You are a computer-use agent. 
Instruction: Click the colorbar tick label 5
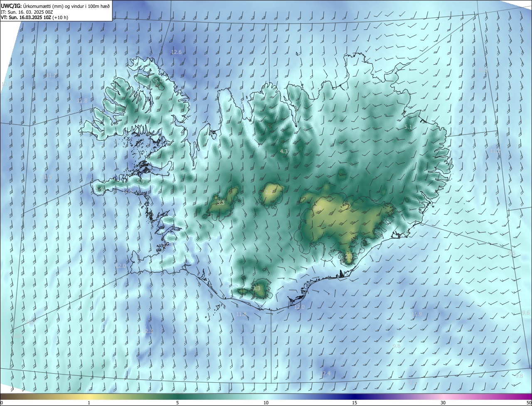coord(177,403)
